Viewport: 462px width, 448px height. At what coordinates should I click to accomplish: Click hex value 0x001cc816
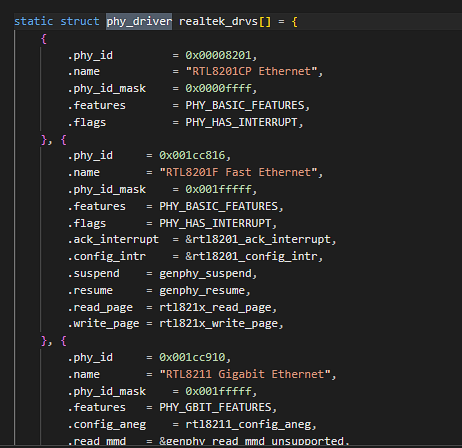[192, 155]
